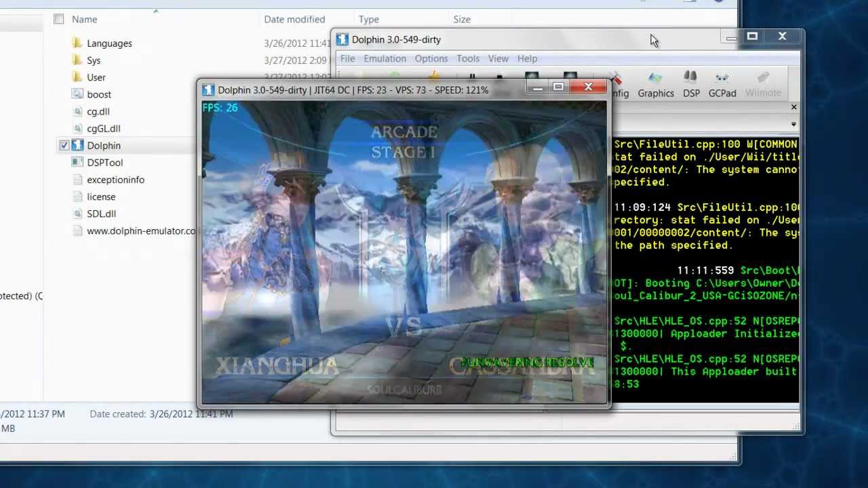Click the exceptioninfo file name
Screen dimensions: 868x488
(x=115, y=180)
